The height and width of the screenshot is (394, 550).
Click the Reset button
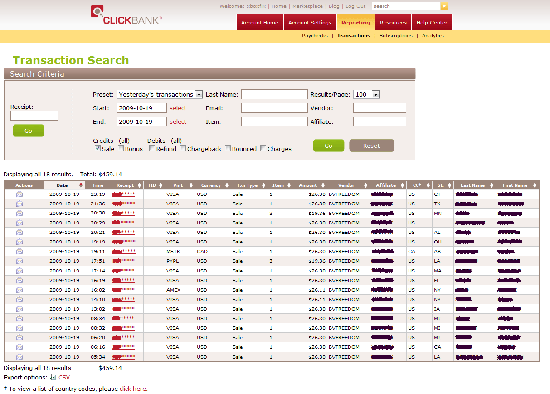point(371,145)
